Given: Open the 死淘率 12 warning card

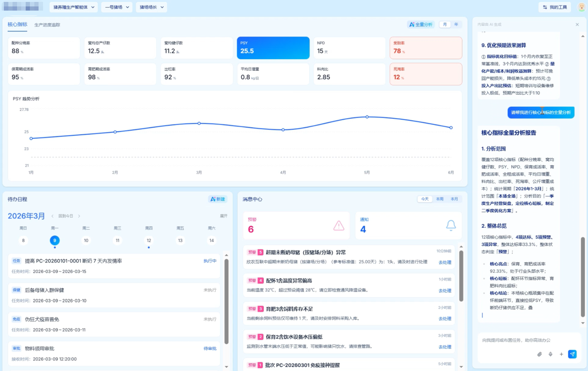Looking at the screenshot, I should click(x=426, y=74).
